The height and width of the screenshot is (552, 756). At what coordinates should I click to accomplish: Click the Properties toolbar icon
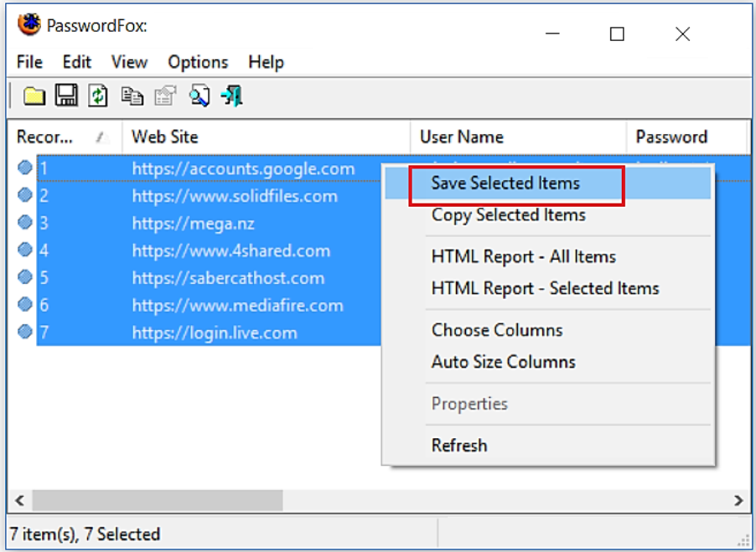coord(165,95)
